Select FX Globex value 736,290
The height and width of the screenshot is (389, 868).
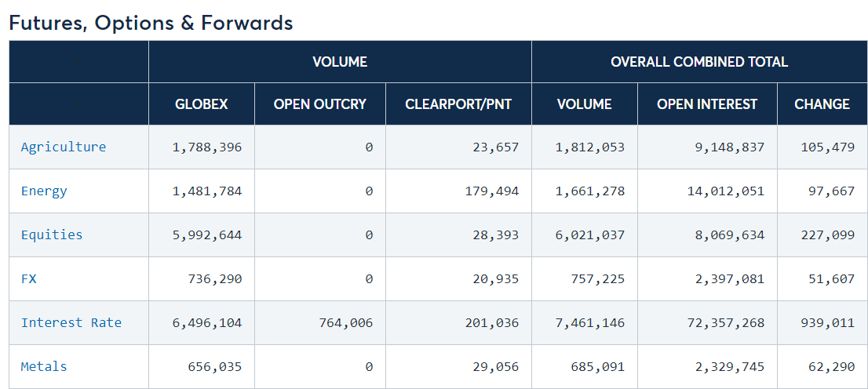pos(215,279)
